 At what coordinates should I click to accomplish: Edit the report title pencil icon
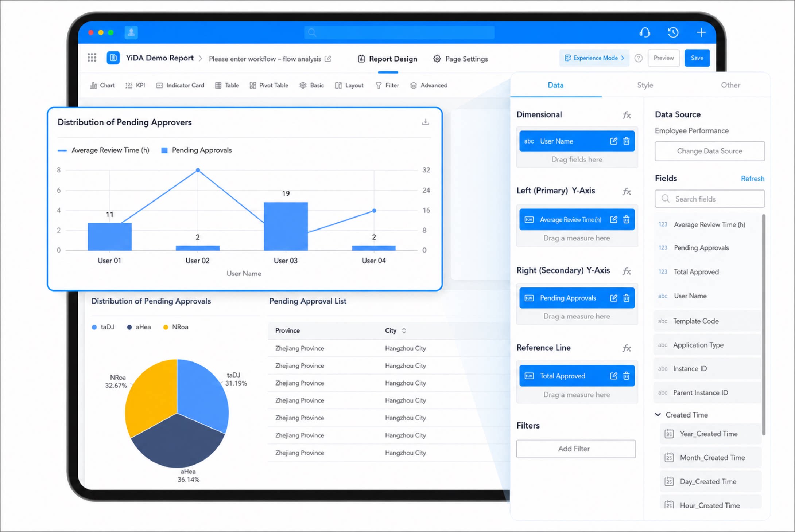(328, 59)
